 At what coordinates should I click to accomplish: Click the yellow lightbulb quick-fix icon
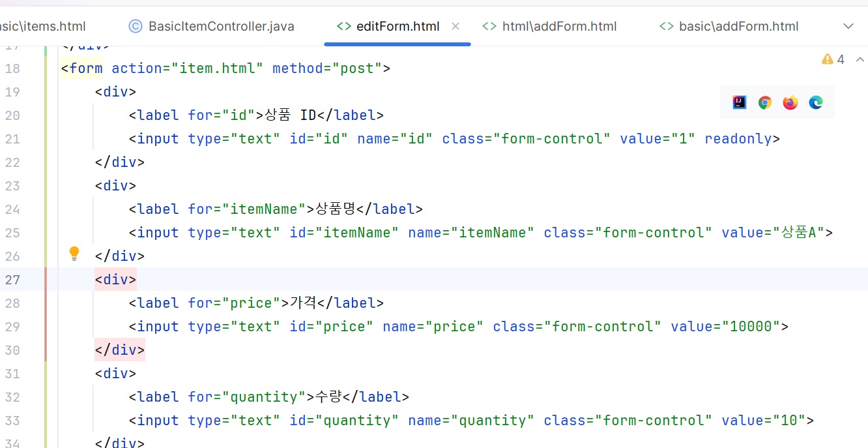pos(74,254)
